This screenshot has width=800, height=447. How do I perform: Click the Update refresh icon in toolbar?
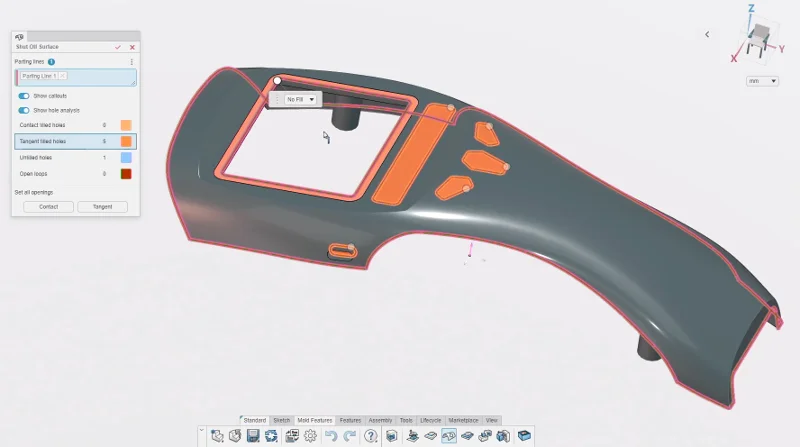271,436
